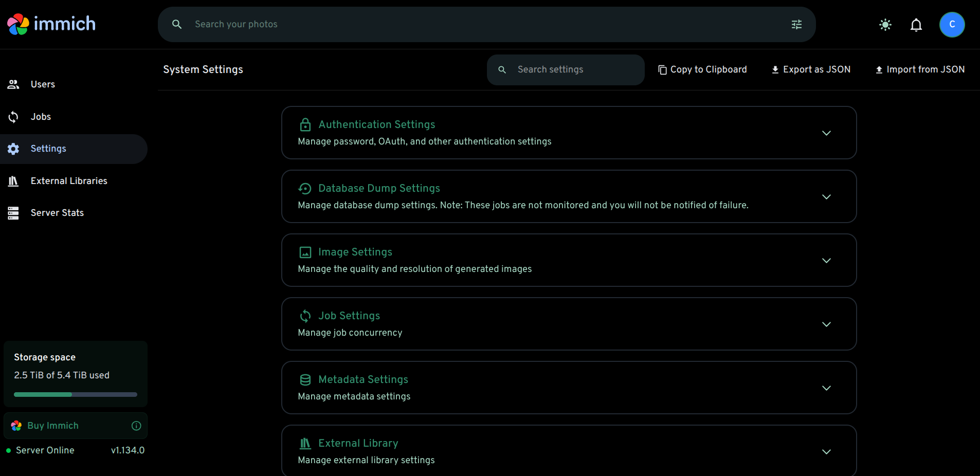Screen dimensions: 980x476
Task: Open the user account avatar
Action: pyautogui.click(x=952, y=25)
